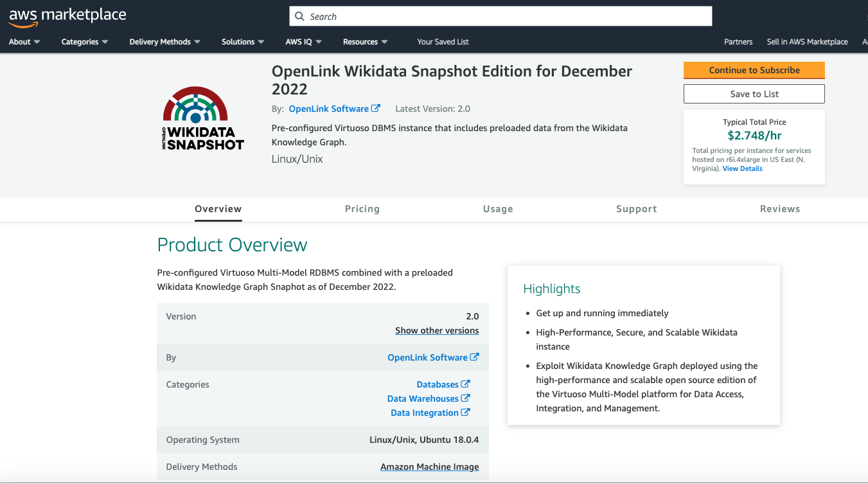Image resolution: width=868 pixels, height=484 pixels.
Task: Click the $2.748/hr price text
Action: pyautogui.click(x=754, y=136)
